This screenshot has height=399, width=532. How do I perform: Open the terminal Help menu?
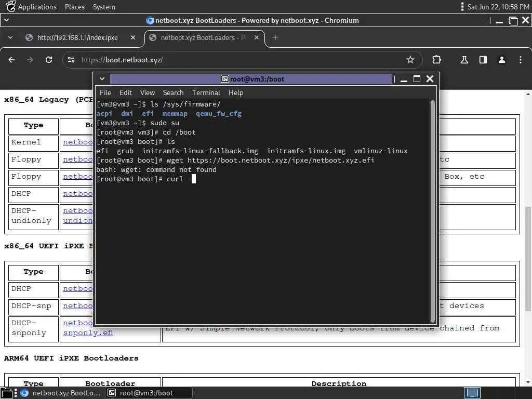[x=236, y=92]
